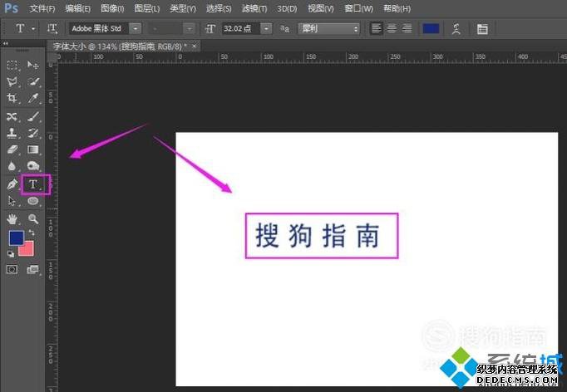This screenshot has width=567, height=392.
Task: Select the Pen tool
Action: (12, 184)
